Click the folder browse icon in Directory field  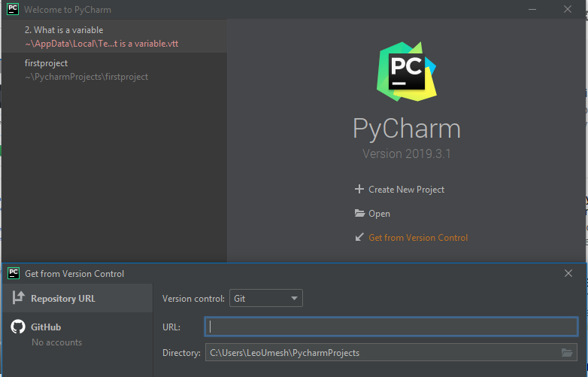tap(567, 353)
